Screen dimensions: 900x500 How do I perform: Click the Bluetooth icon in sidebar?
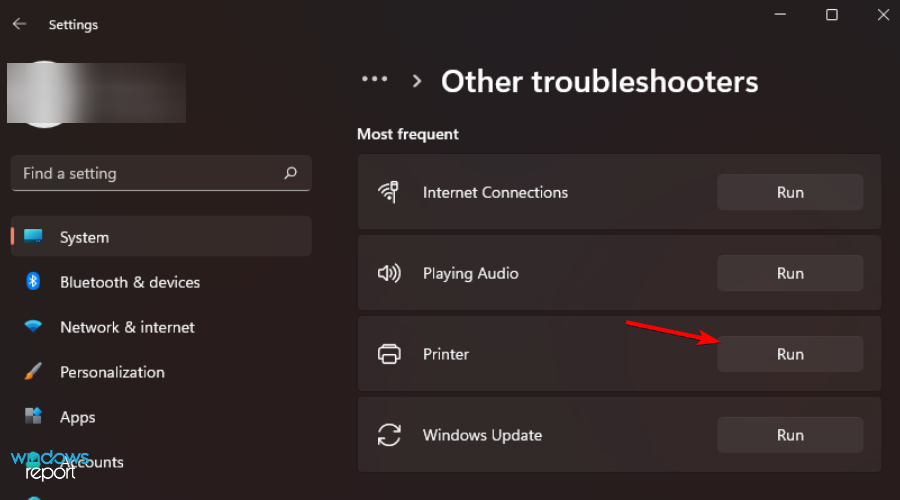tap(33, 282)
